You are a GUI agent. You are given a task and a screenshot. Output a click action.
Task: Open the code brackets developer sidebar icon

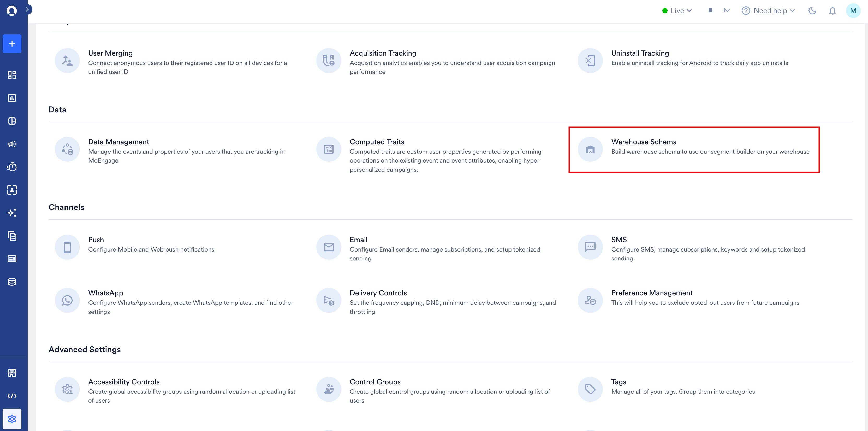[x=12, y=396]
